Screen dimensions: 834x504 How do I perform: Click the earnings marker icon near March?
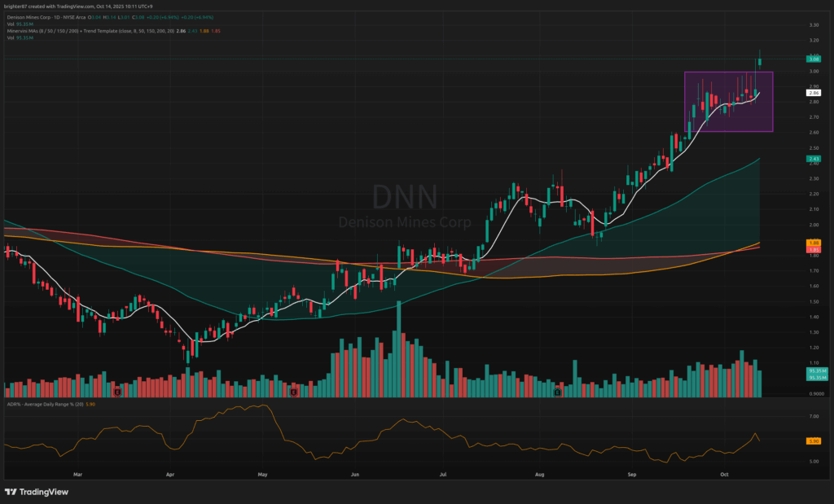click(118, 392)
